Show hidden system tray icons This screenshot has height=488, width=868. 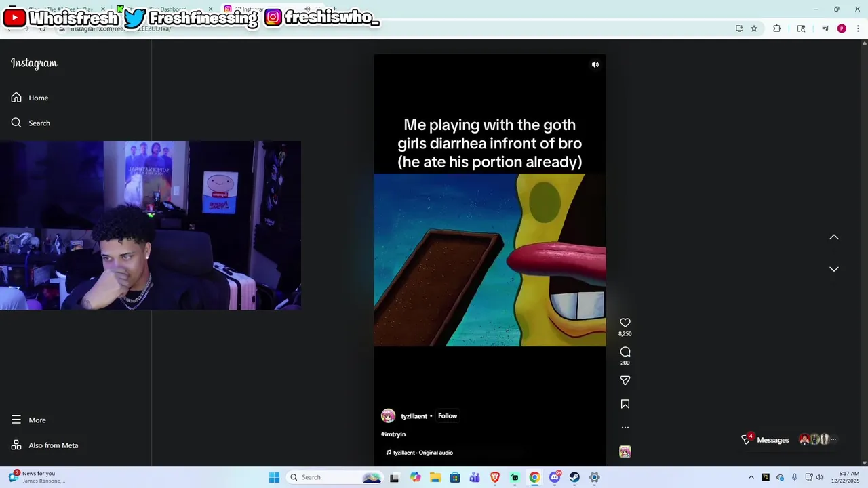click(751, 477)
